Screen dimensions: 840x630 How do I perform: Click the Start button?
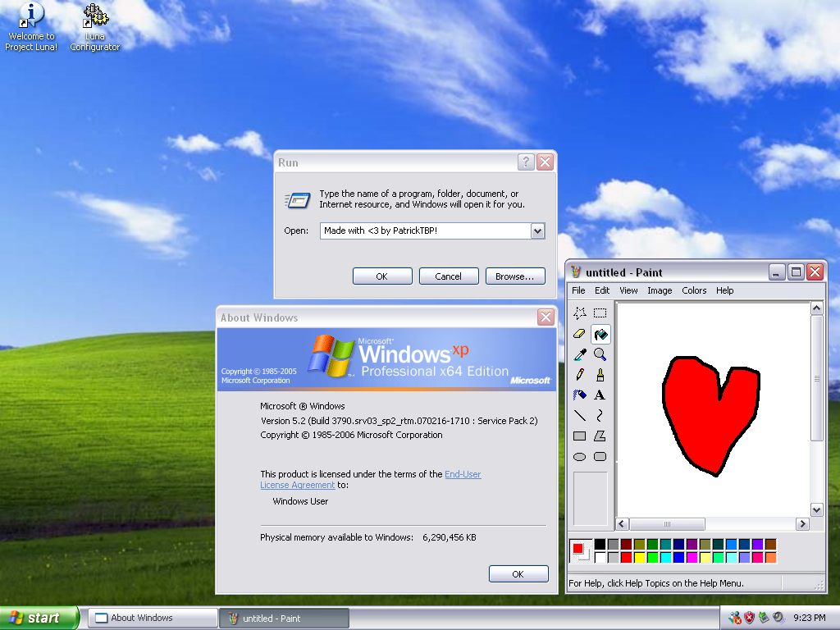coord(39,618)
